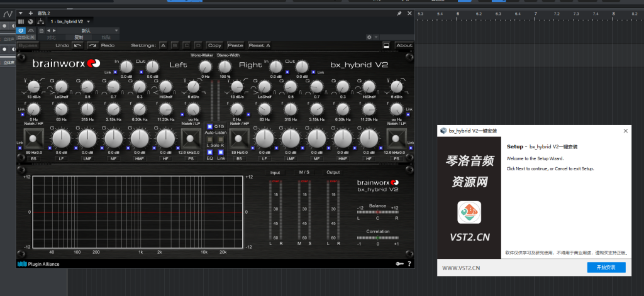
Task: Click the right Out gain knob
Action: pyautogui.click(x=301, y=66)
